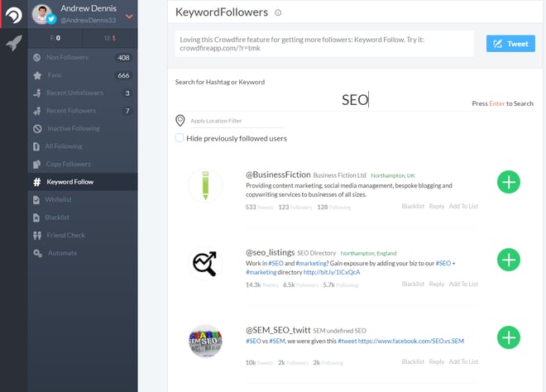This screenshot has width=546, height=392.
Task: Follow @BusinessFiction with green plus button
Action: (x=509, y=182)
